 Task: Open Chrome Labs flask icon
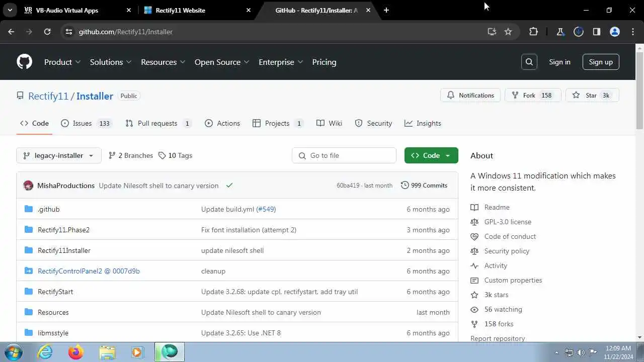pyautogui.click(x=560, y=32)
